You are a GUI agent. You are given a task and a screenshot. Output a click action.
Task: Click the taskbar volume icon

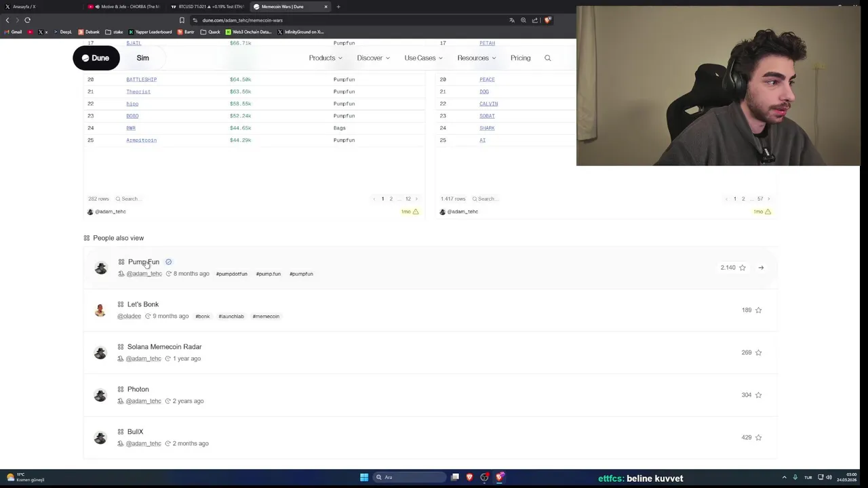pos(829,477)
